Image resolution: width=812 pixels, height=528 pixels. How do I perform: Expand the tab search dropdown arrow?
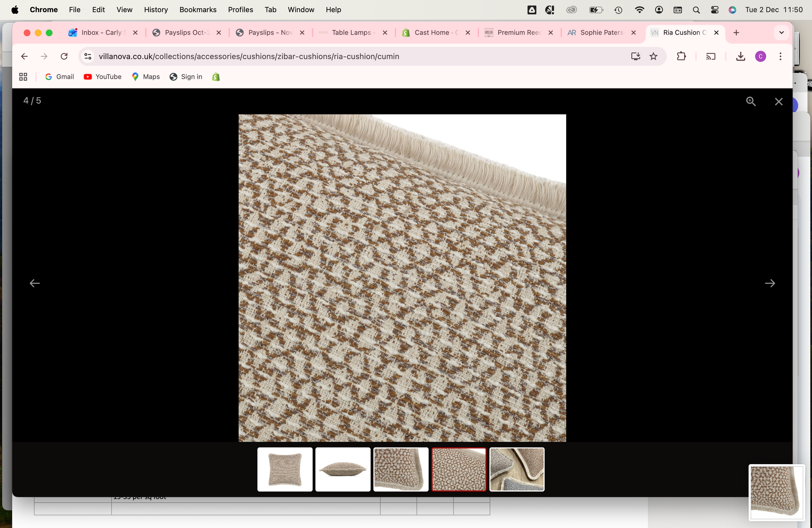click(x=781, y=33)
